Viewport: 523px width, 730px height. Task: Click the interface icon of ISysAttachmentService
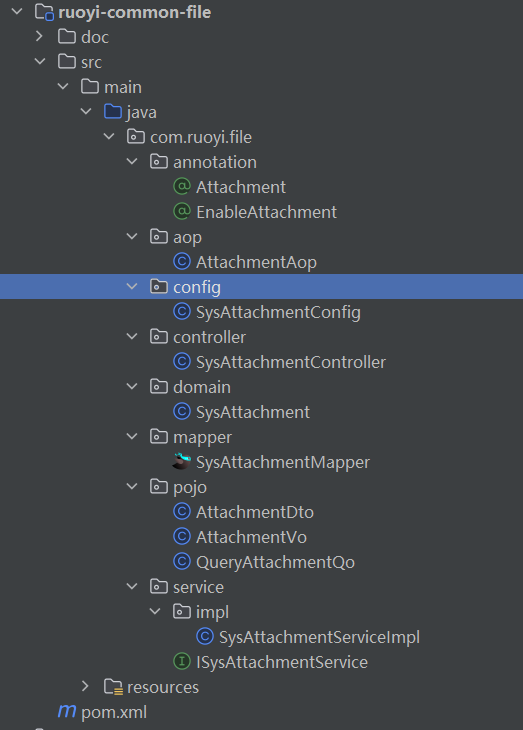click(x=182, y=662)
